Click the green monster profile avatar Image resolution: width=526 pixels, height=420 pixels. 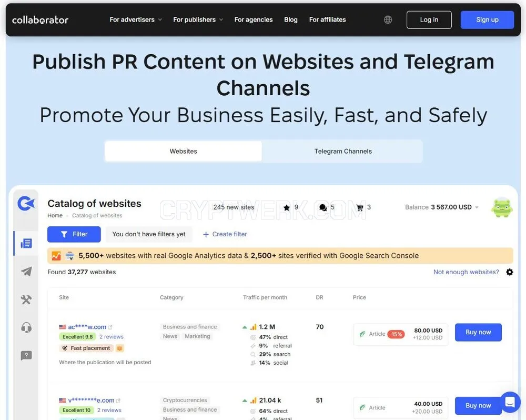[x=502, y=207]
